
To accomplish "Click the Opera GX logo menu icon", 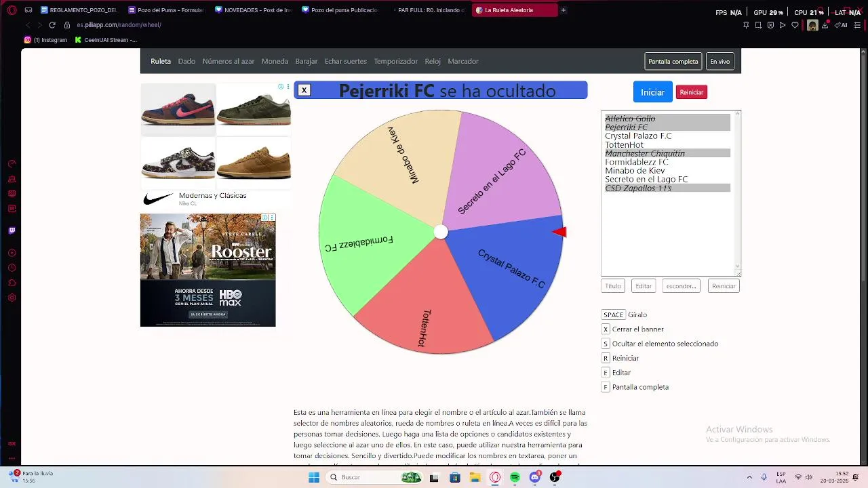I will tap(12, 10).
